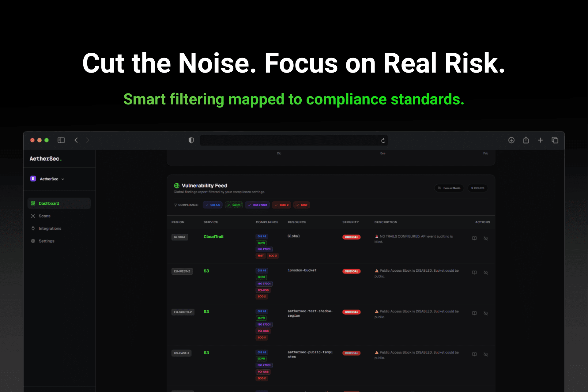Enable Focus Mode button
This screenshot has height=392, width=588.
[449, 188]
